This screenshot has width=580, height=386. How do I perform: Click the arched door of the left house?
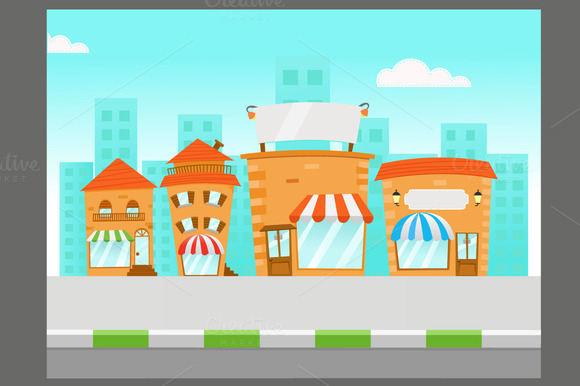point(141,247)
